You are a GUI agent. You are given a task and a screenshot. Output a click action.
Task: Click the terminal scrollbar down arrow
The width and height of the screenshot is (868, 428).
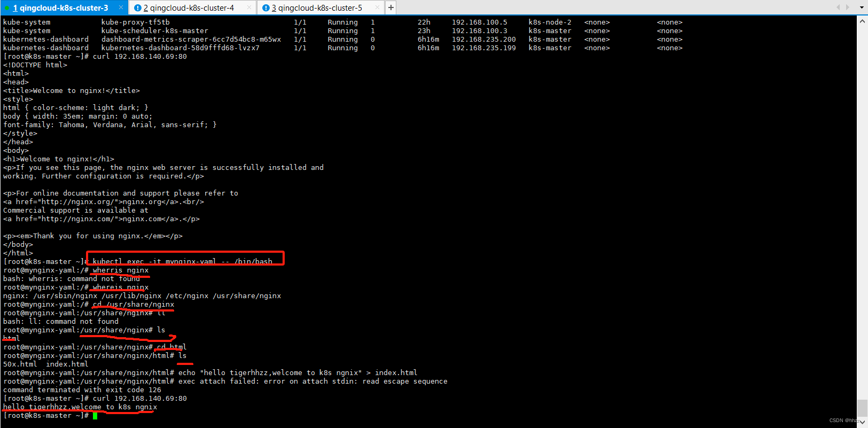click(x=862, y=422)
